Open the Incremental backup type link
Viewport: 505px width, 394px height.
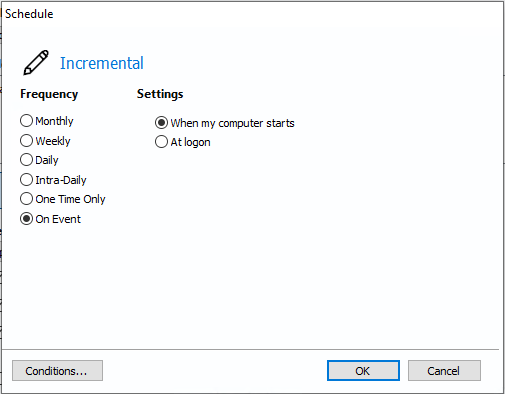click(x=102, y=63)
